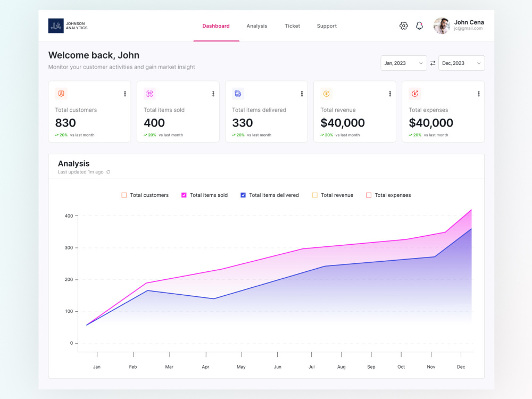Click the Apr label on chart axis

tap(205, 367)
